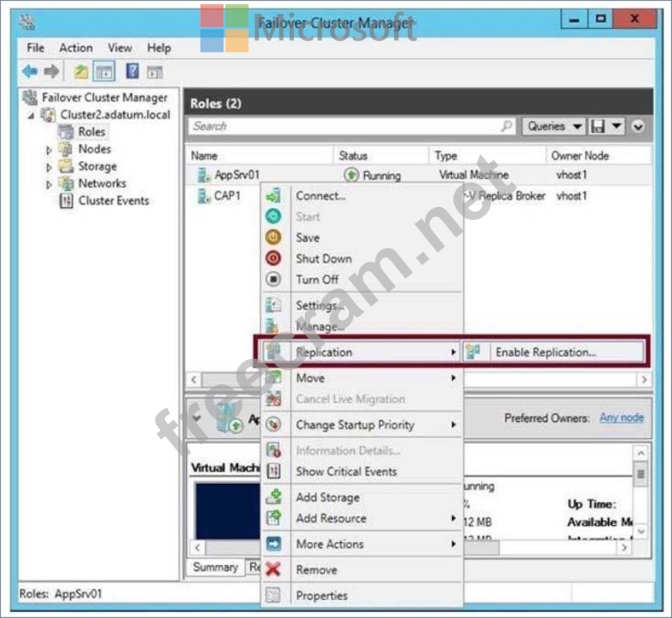The image size is (672, 618).
Task: Open the View menu
Action: (x=119, y=48)
